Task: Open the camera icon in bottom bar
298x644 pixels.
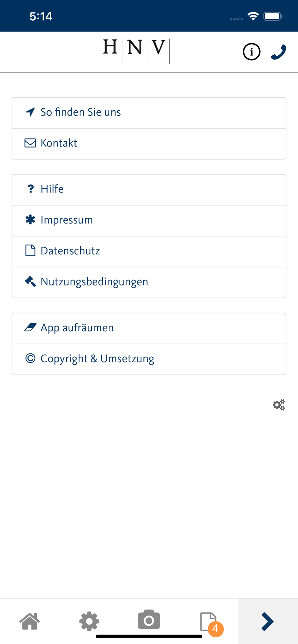Action: (149, 619)
